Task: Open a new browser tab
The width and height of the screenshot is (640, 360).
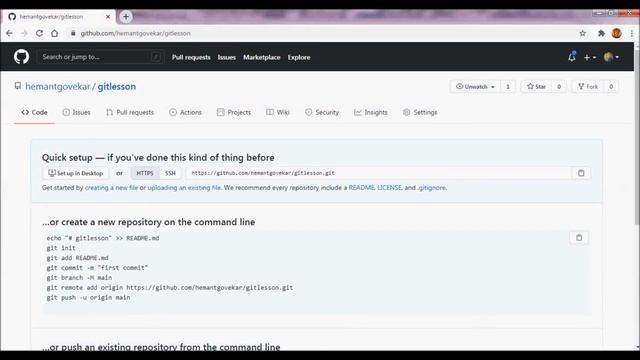Action: click(126, 16)
